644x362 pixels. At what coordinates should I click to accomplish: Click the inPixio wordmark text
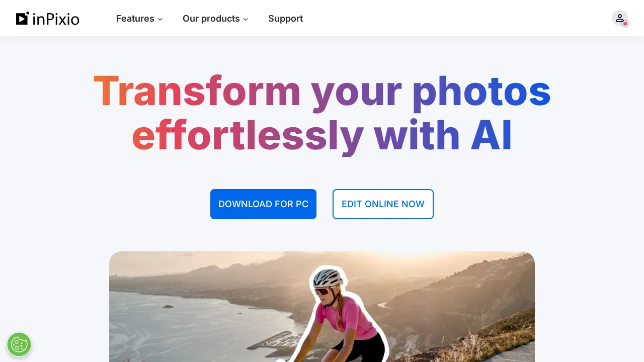click(56, 19)
